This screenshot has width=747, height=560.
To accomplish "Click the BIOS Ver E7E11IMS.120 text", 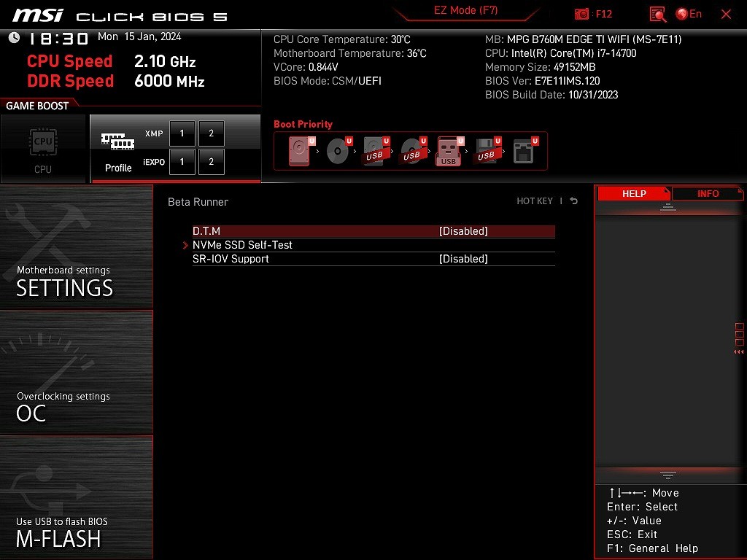I will [x=543, y=81].
